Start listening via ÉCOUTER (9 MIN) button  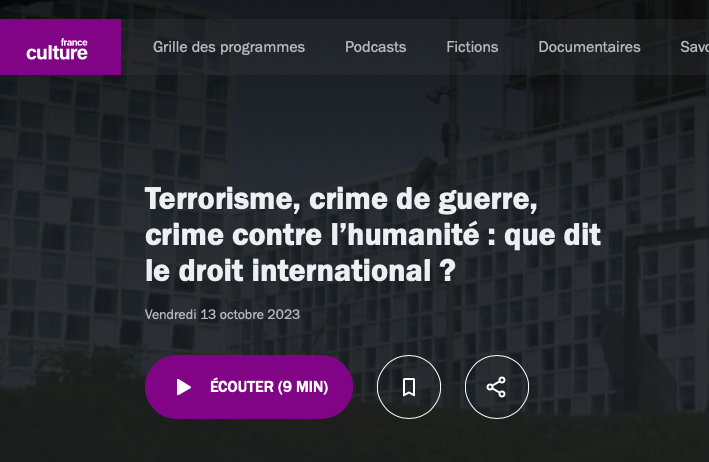[249, 387]
